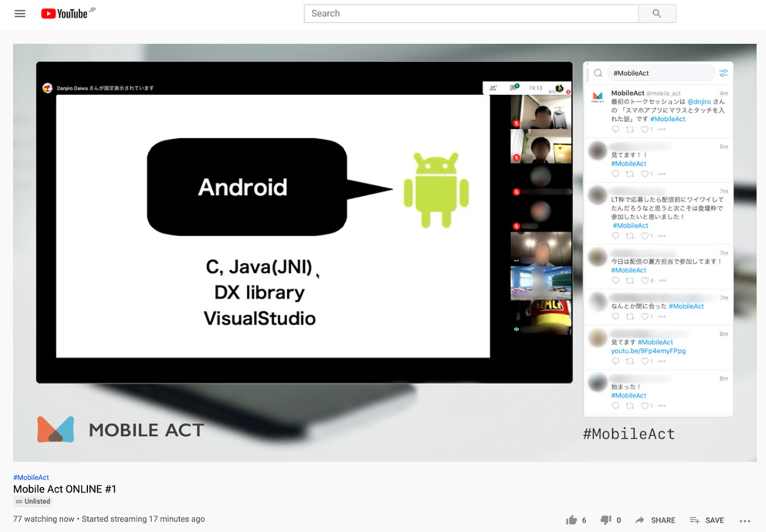Like the tweet with four likes
The width and height of the screenshot is (766, 532).
coord(645,280)
